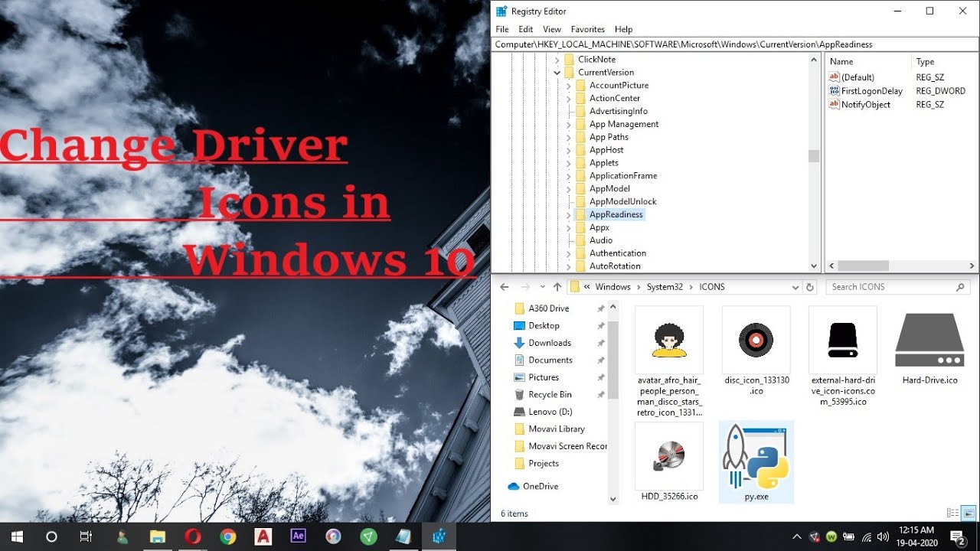The height and width of the screenshot is (551, 980).
Task: Open OneDrive in the navigation pane
Action: click(x=540, y=487)
